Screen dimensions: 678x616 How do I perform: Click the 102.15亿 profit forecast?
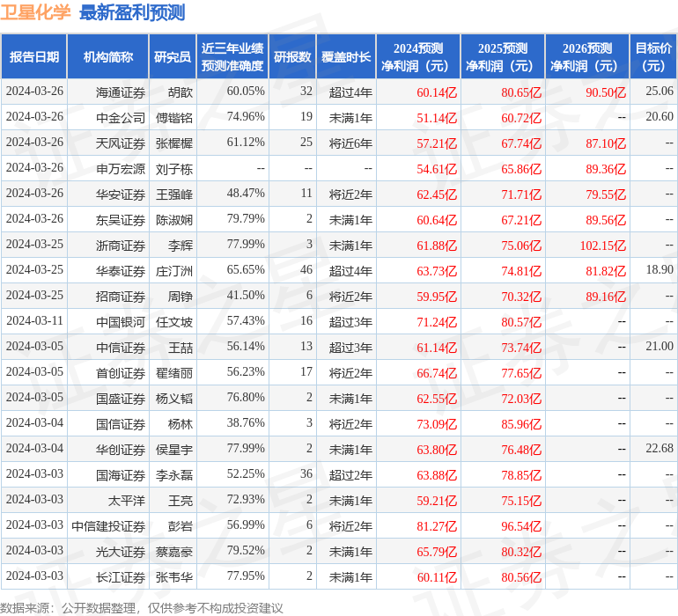[603, 246]
